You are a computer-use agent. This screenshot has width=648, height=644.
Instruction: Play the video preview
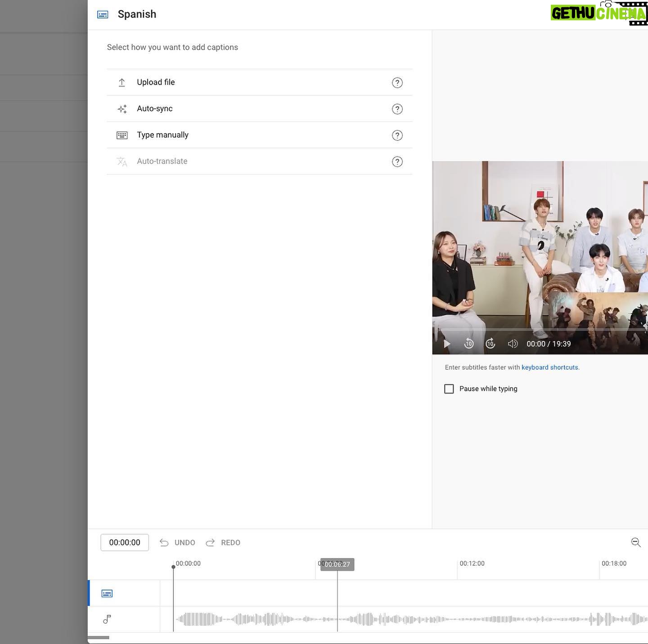point(447,344)
